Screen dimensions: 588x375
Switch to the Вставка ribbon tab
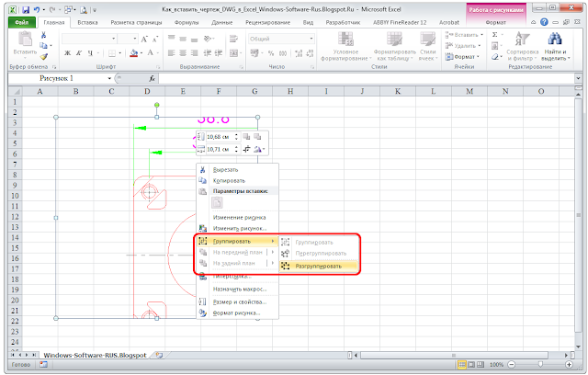coord(87,22)
